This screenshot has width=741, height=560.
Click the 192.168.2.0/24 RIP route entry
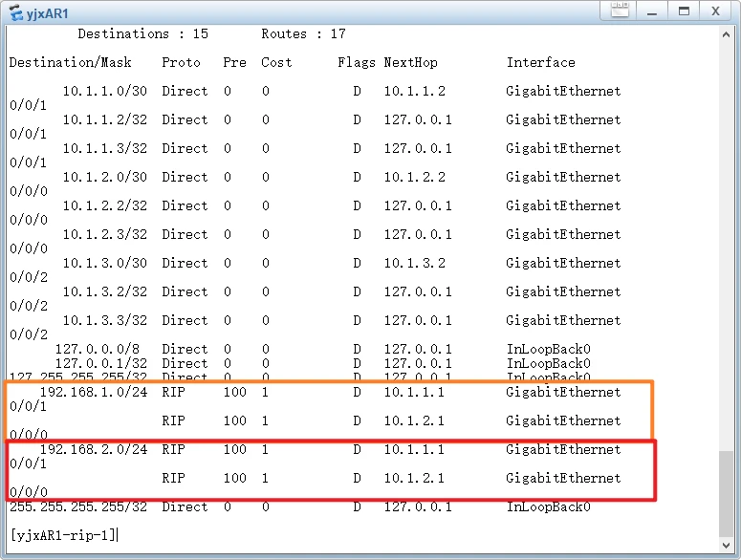click(93, 449)
